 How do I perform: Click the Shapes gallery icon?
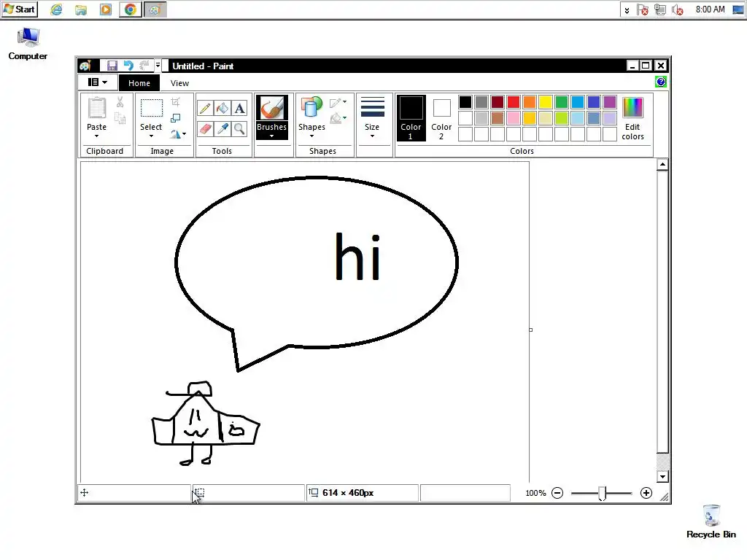pyautogui.click(x=311, y=107)
